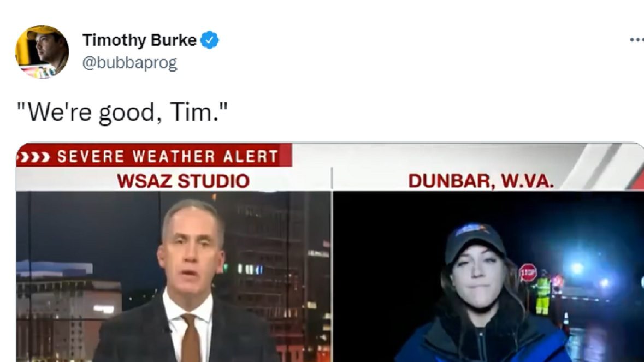Image resolution: width=644 pixels, height=362 pixels.
Task: Click the anchor's brown necktie
Action: pos(191,338)
